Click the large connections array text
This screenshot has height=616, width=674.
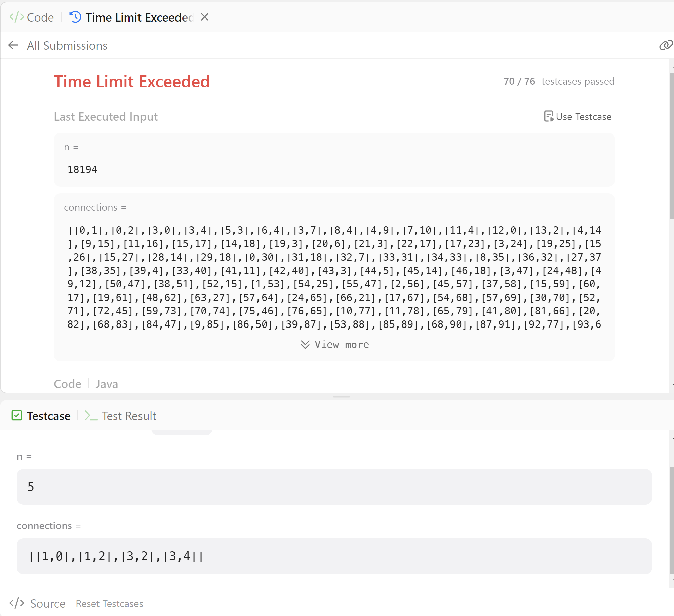tap(334, 277)
